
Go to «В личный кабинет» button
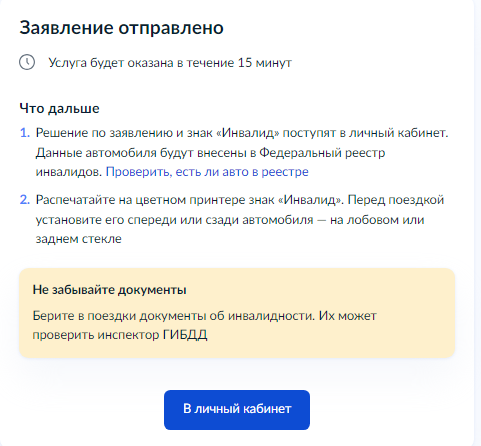[x=237, y=410]
